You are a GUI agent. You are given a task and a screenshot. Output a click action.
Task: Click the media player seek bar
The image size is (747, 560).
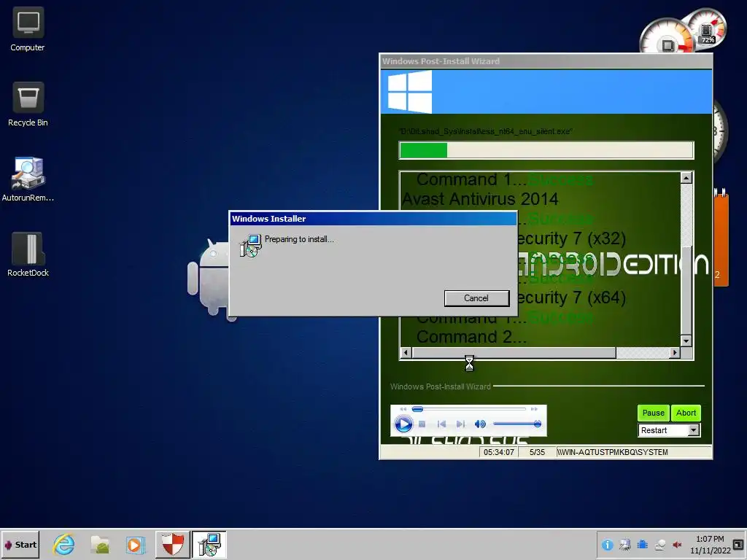[x=469, y=409]
